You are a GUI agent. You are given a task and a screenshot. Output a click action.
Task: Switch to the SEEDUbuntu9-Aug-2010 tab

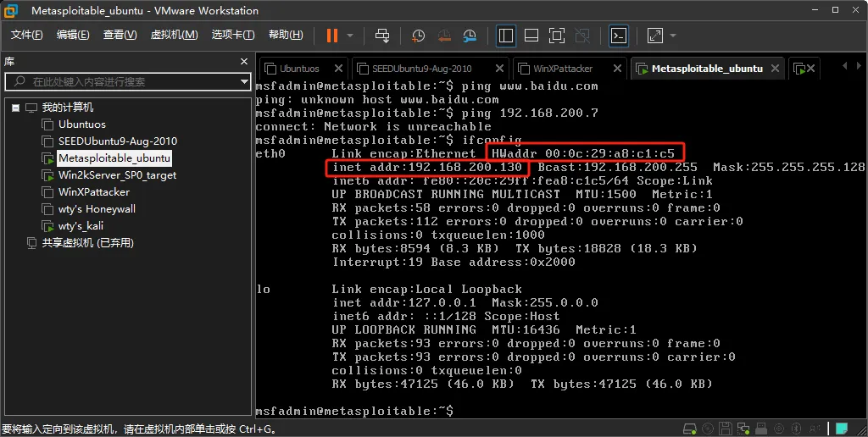[422, 69]
